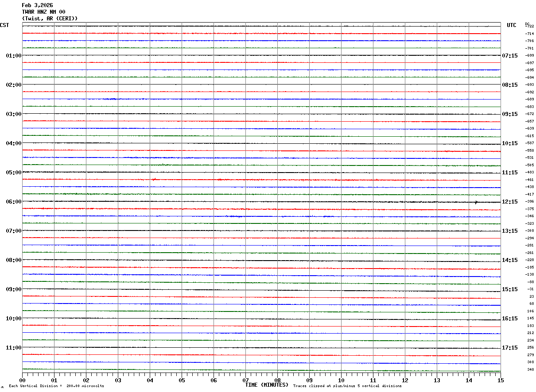Select the 09:00 CST row label
536x392 pixels.
[x=14, y=289]
